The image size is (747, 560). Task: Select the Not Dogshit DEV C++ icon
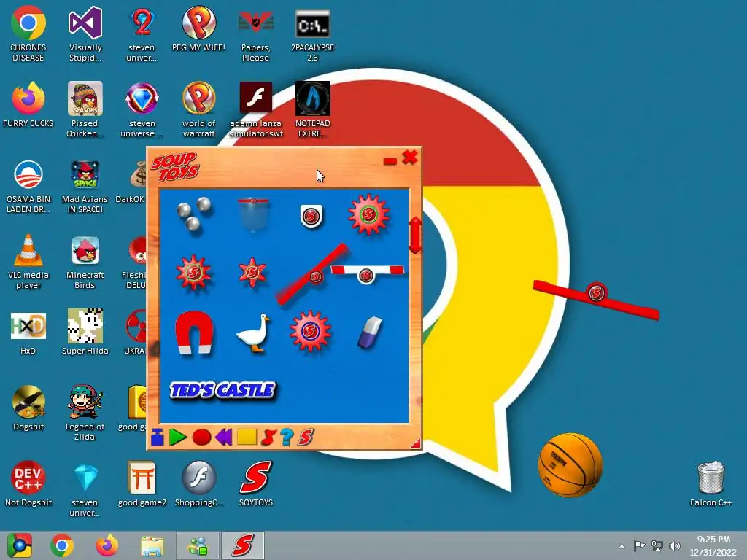(28, 484)
